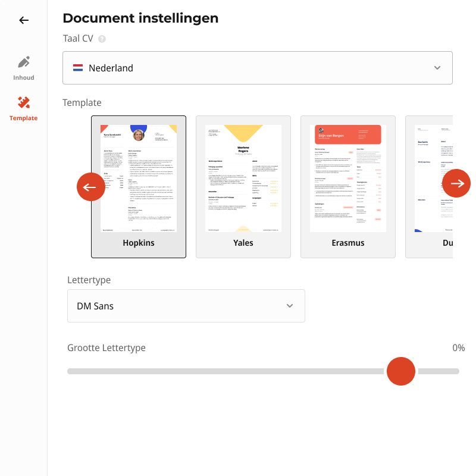Click the Netherlands flag icon
Image resolution: width=476 pixels, height=476 pixels.
click(x=78, y=68)
